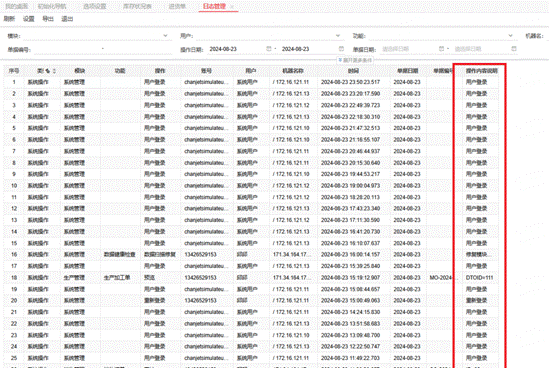Switch to 选项设置 tab

[95, 6]
